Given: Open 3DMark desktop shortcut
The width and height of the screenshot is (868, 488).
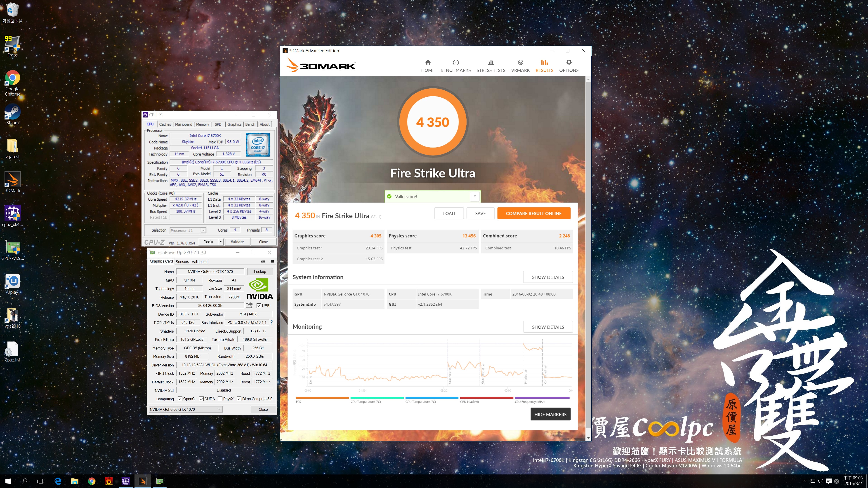Looking at the screenshot, I should pyautogui.click(x=12, y=182).
